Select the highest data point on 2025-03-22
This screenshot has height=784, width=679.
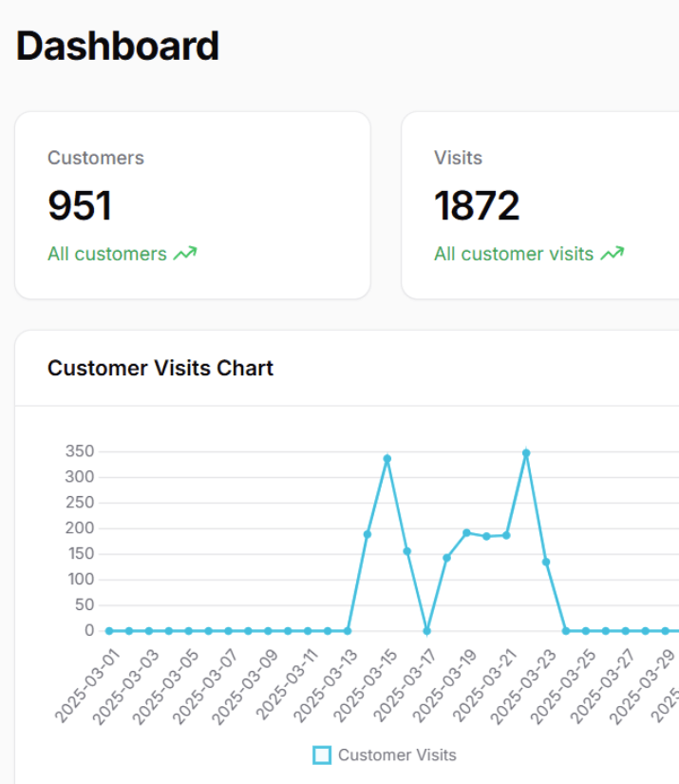[526, 453]
